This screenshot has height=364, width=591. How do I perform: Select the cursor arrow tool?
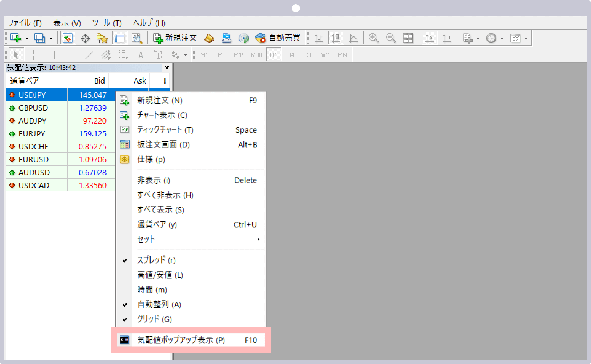(x=16, y=55)
